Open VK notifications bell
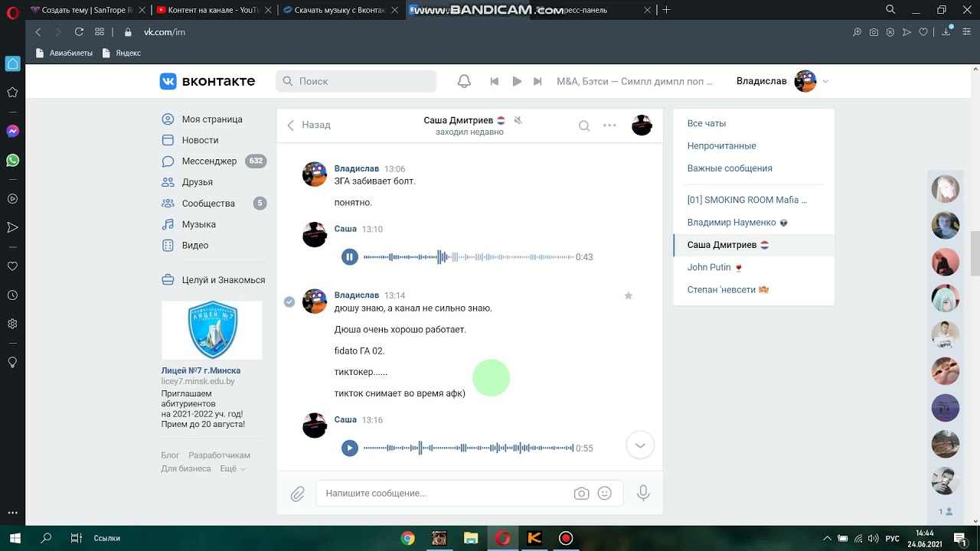Viewport: 980px width, 551px height. click(x=464, y=81)
